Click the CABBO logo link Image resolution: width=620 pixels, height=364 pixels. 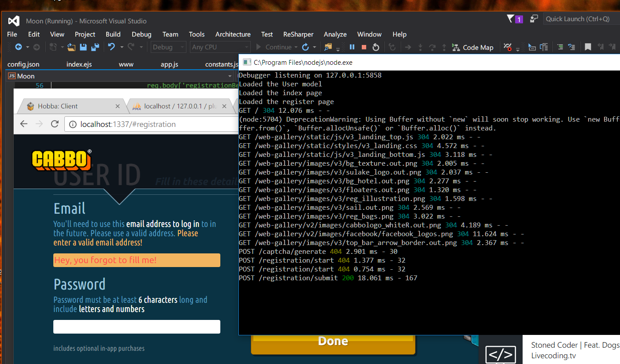[62, 160]
